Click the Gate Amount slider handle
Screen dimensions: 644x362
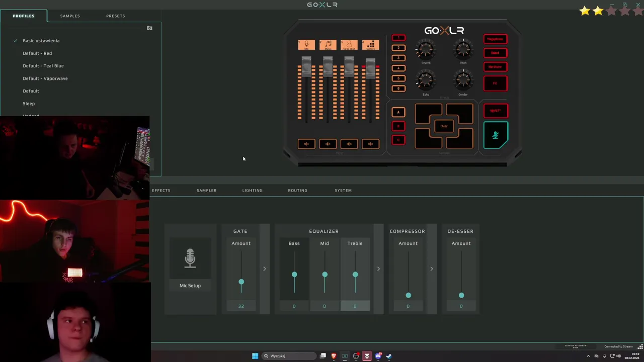[241, 282]
